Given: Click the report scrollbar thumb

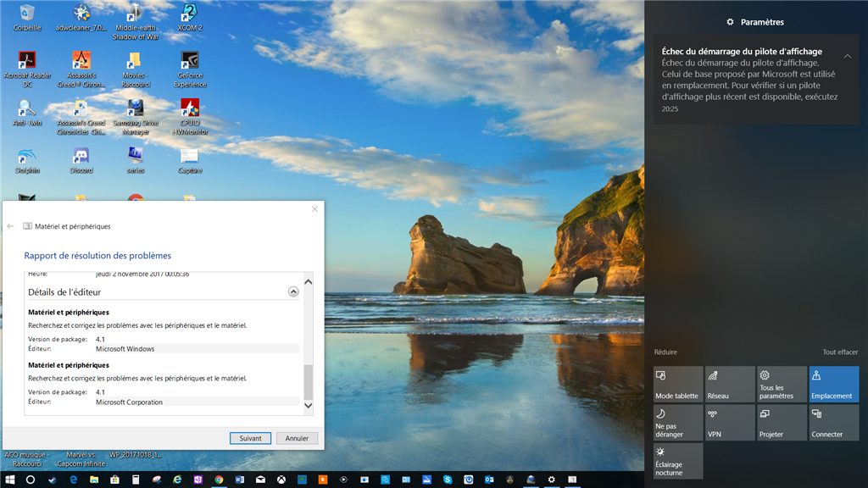Looking at the screenshot, I should pyautogui.click(x=309, y=382).
